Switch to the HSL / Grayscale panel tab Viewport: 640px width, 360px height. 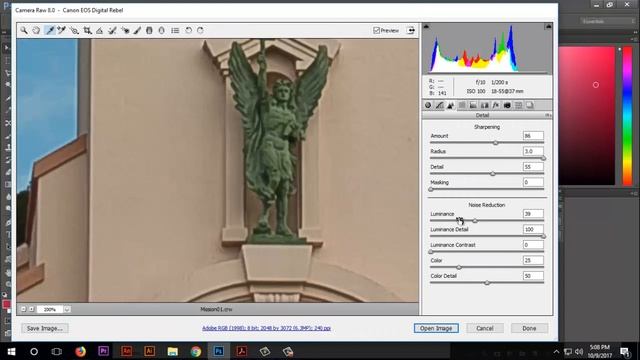coord(462,105)
